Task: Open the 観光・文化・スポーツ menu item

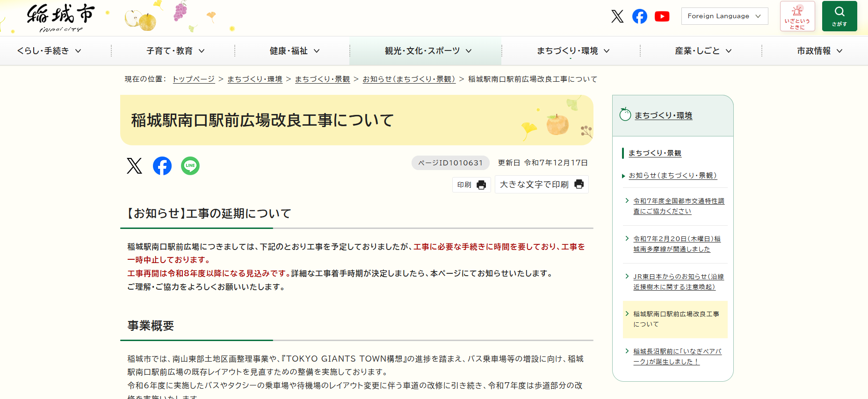Action: point(428,51)
